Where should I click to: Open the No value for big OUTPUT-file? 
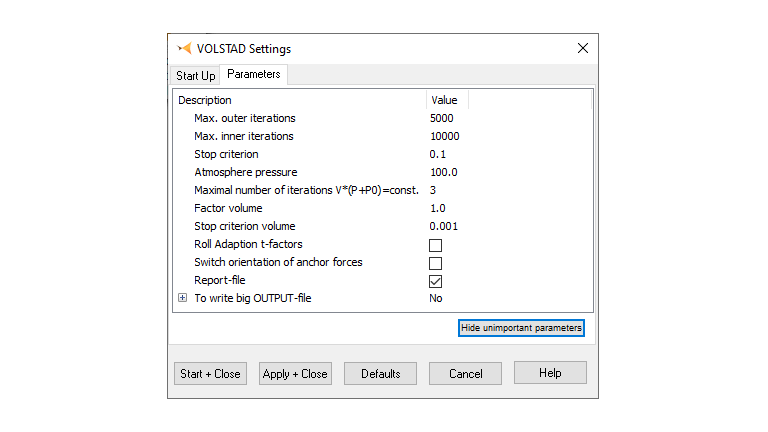tap(436, 298)
